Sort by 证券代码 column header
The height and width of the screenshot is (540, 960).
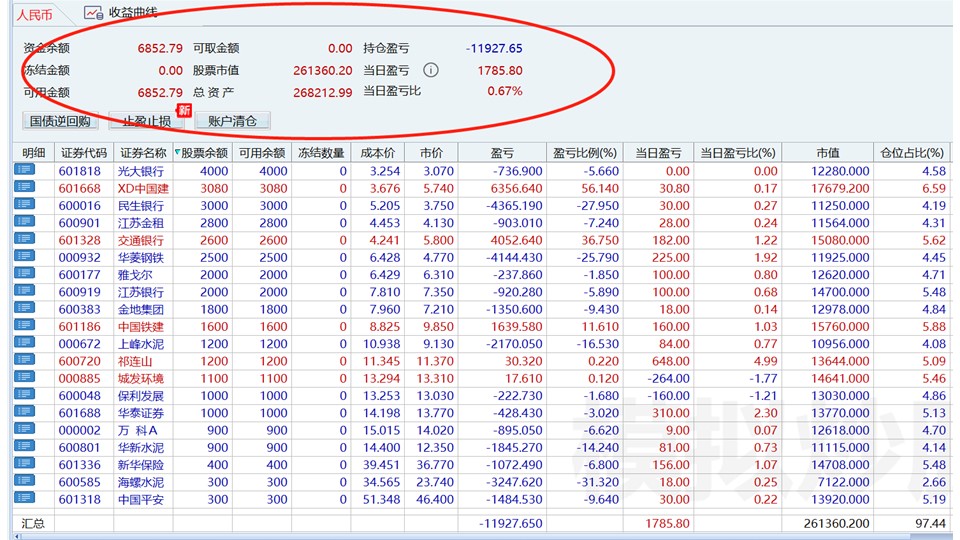pos(84,152)
